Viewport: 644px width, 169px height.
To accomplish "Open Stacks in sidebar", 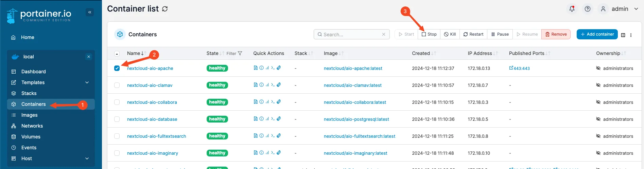I will point(29,93).
